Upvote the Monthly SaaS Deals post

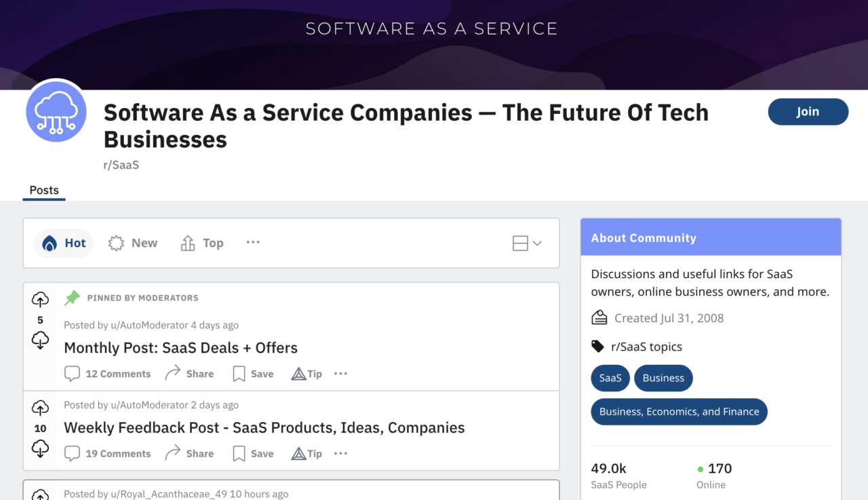click(40, 299)
